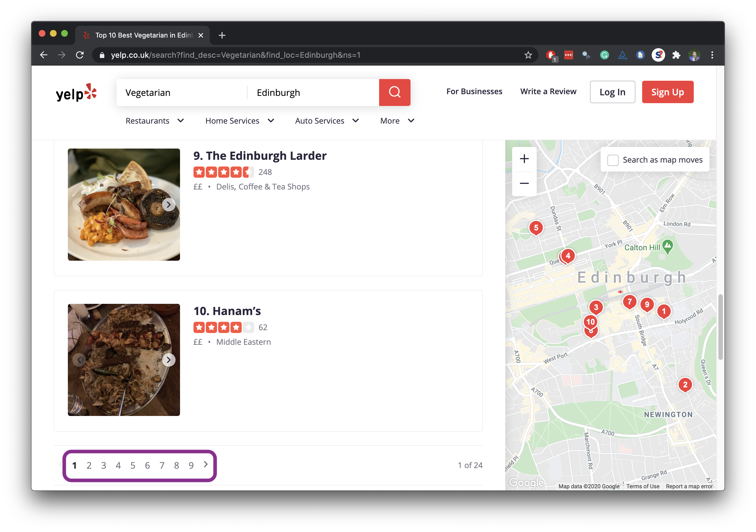Click the red search magnifier button

click(395, 92)
